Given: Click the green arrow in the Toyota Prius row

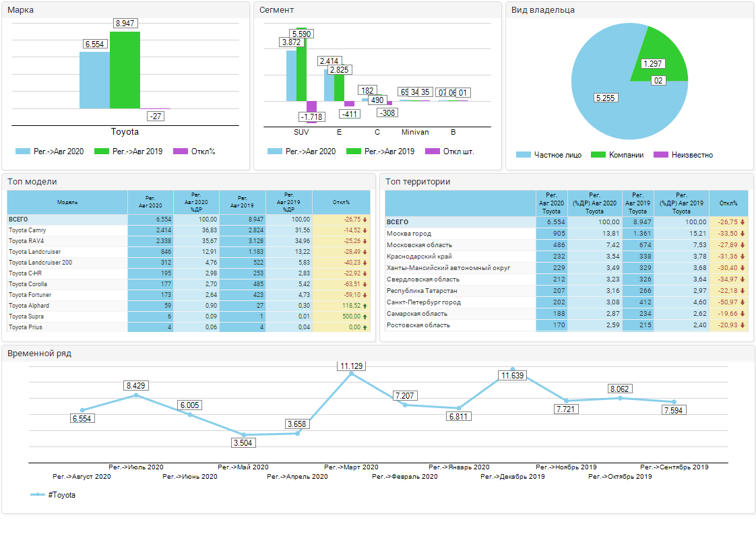Looking at the screenshot, I should [x=365, y=327].
